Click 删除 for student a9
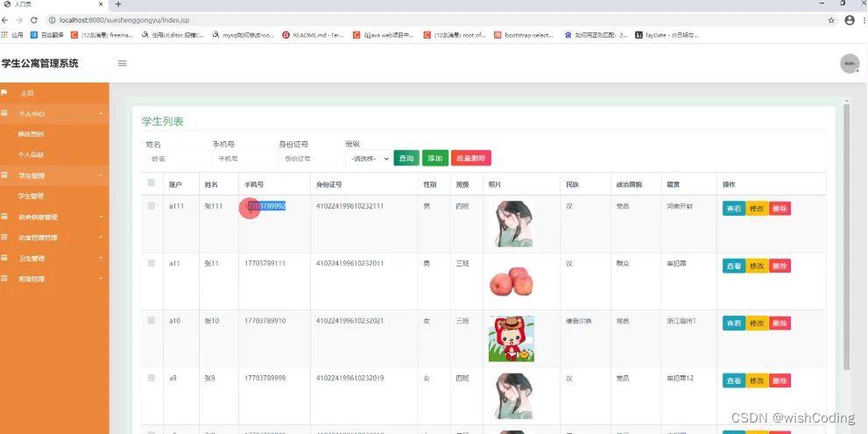The height and width of the screenshot is (434, 868). (780, 381)
